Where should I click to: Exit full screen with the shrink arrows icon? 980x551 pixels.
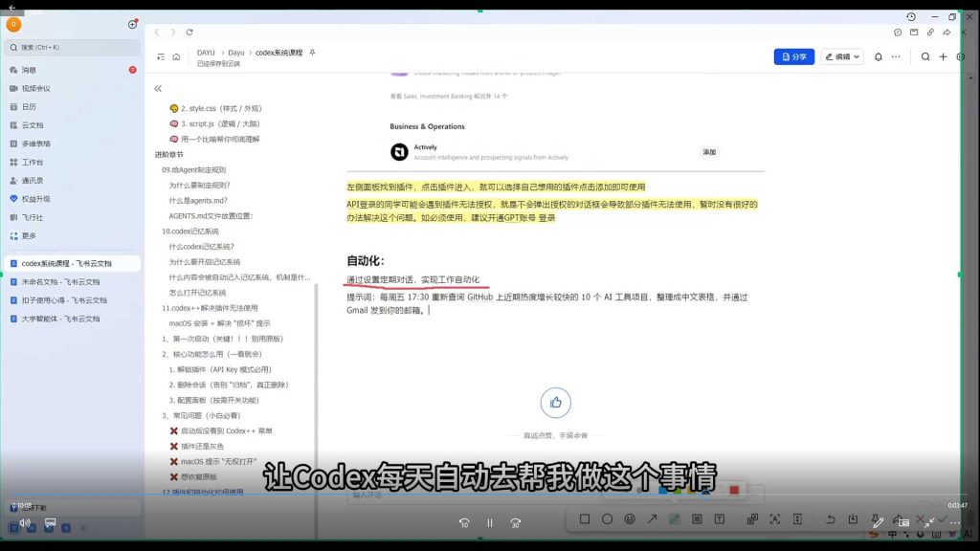[x=929, y=522]
